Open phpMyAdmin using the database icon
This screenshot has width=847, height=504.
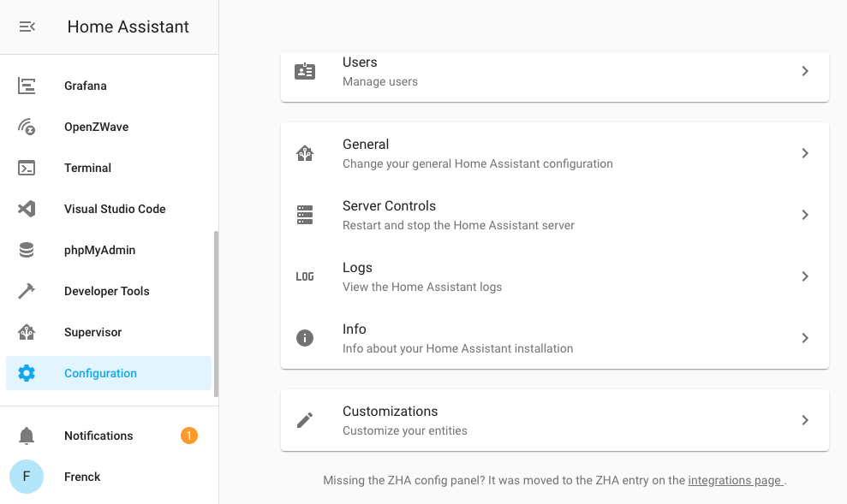pos(27,250)
